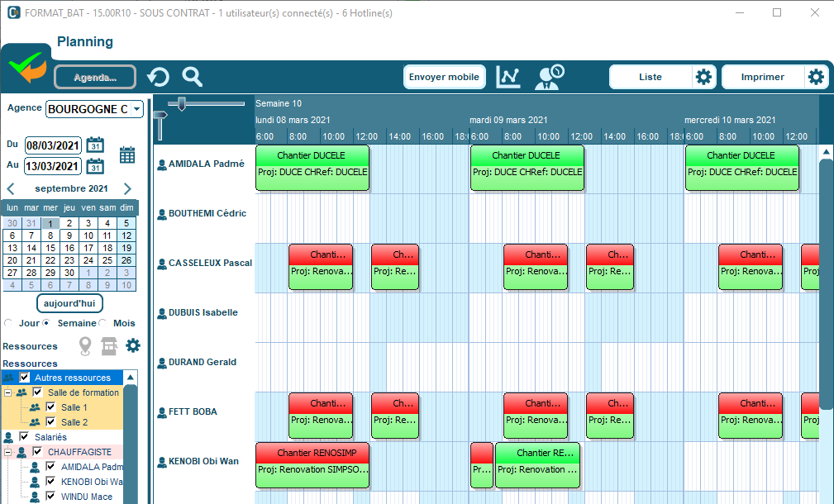Select the Semaine view radio button
The width and height of the screenshot is (834, 504).
point(47,323)
